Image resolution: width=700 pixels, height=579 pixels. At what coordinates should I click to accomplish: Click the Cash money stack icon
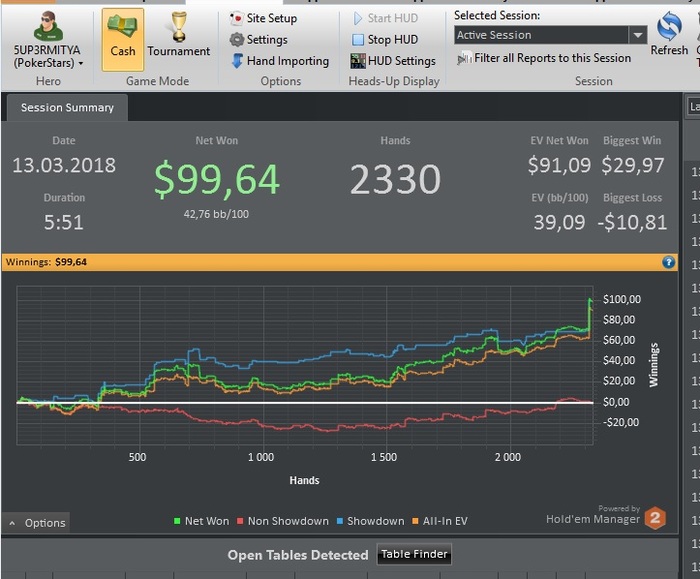coord(122,27)
